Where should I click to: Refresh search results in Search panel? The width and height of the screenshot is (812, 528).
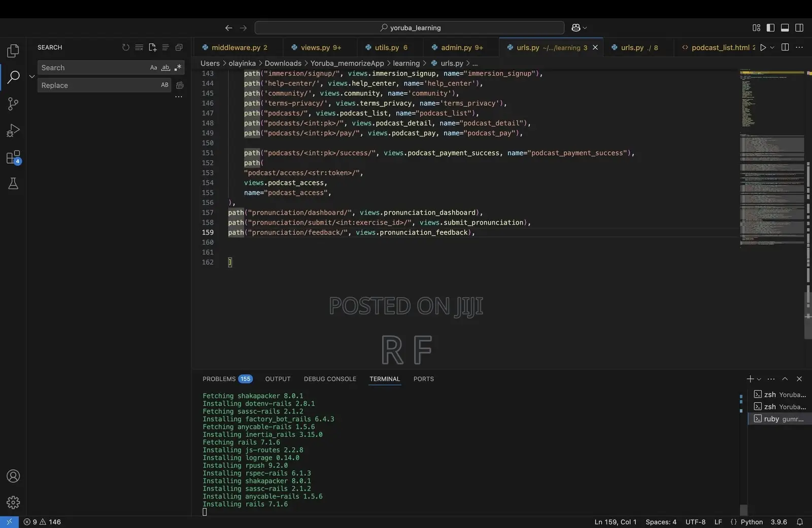point(126,47)
